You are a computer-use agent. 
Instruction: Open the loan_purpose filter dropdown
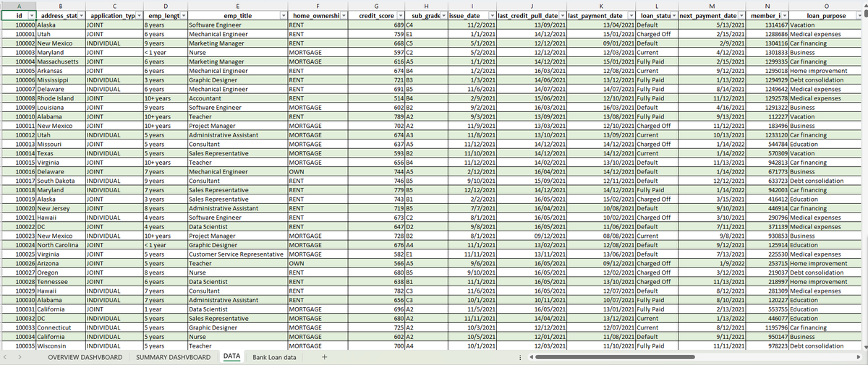point(859,16)
